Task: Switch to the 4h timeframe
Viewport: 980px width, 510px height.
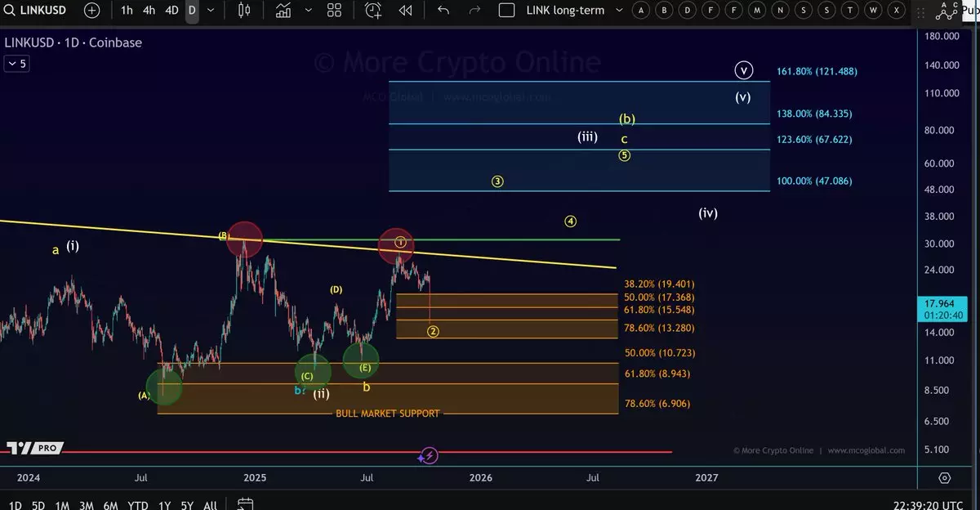Action: pyautogui.click(x=149, y=11)
